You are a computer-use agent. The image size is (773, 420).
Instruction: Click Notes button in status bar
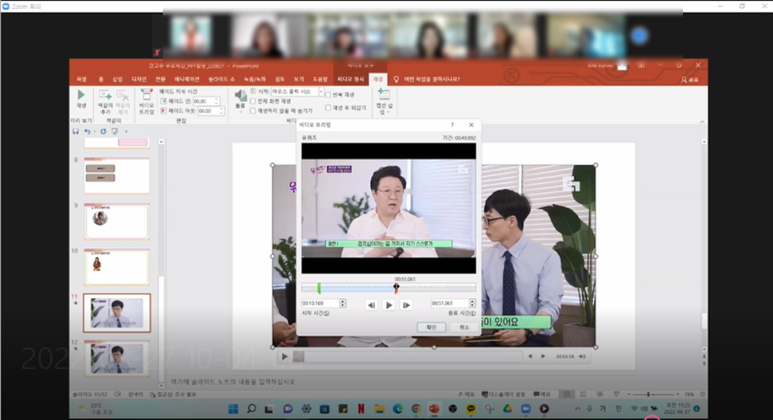tap(466, 394)
